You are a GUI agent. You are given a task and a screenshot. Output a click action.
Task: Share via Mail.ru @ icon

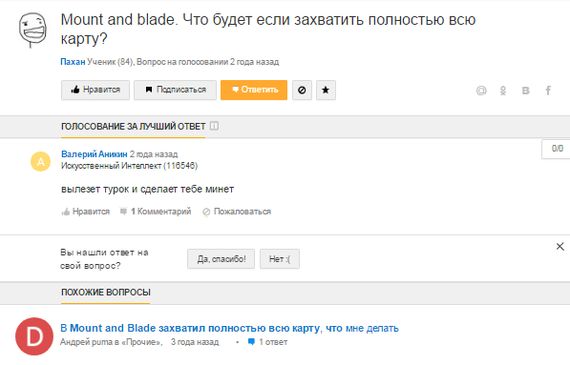coord(481,90)
